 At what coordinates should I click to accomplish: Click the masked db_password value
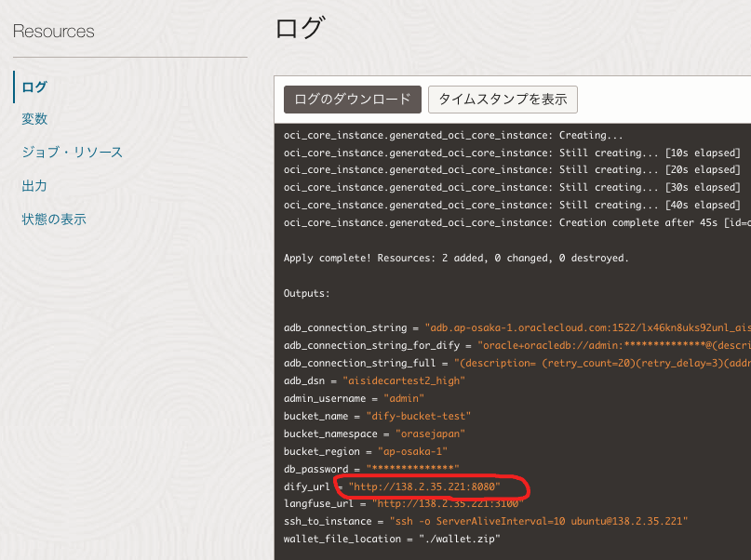(413, 469)
